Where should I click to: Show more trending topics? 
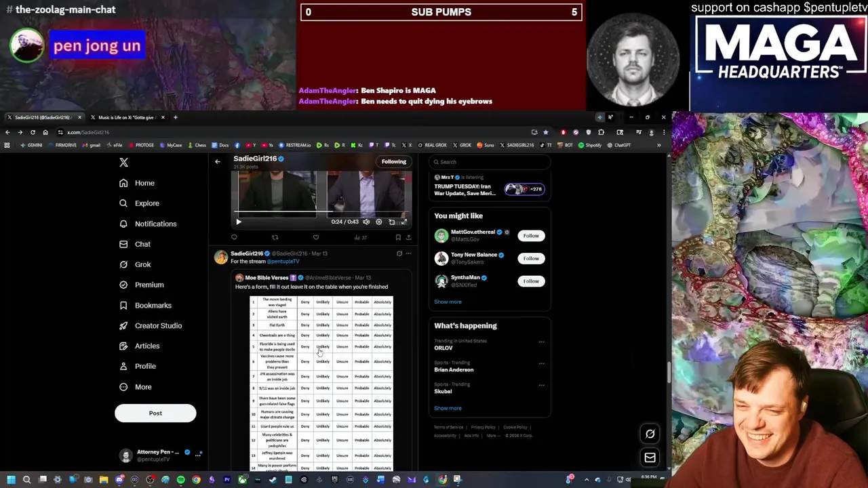pyautogui.click(x=448, y=408)
